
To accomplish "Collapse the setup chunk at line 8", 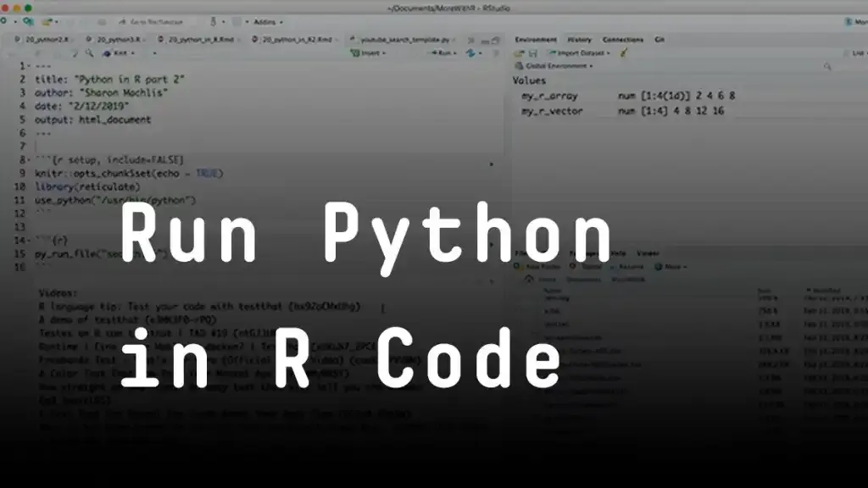I will coord(29,160).
